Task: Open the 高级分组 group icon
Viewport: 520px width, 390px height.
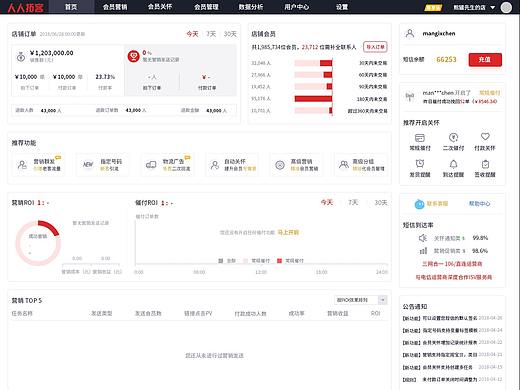Action: pos(344,164)
